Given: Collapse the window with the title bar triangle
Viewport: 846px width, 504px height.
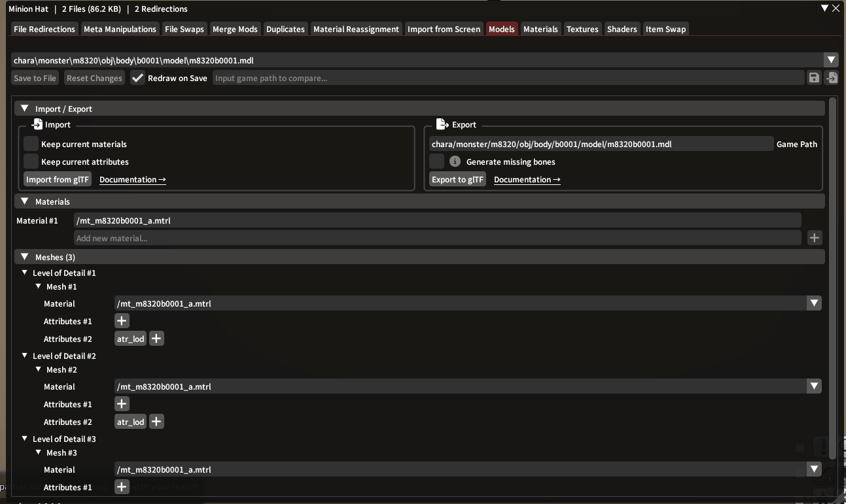Looking at the screenshot, I should coord(824,8).
